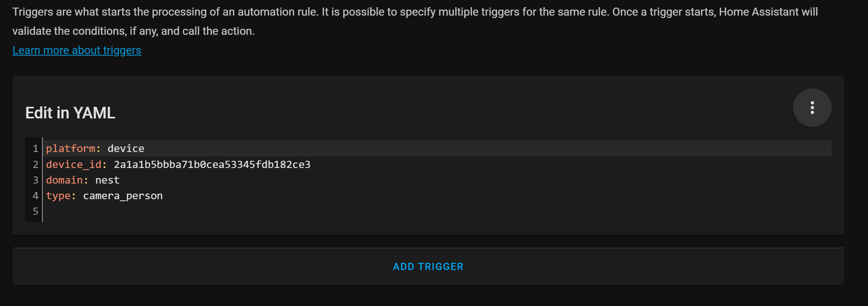Click line number 4 in the gutter
Image resolution: width=868 pixels, height=306 pixels.
coord(35,196)
